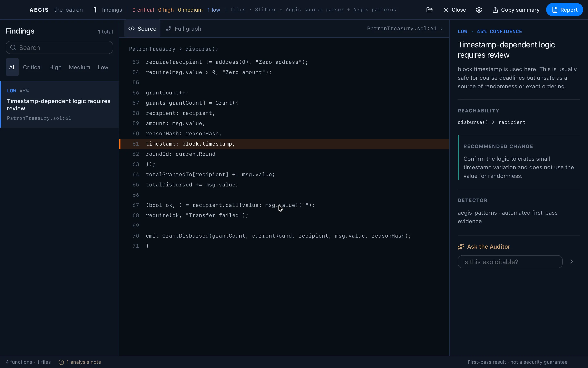Click PatronTreasury in the breadcrumb

(152, 49)
